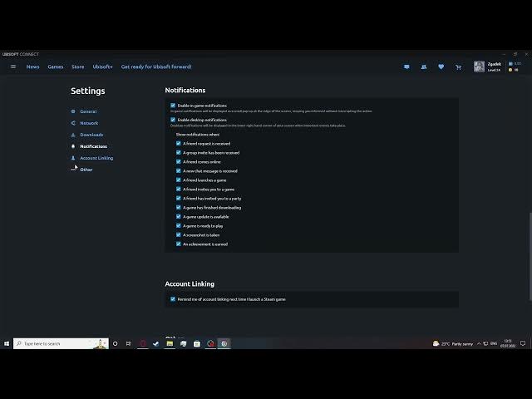The height and width of the screenshot is (399, 532).
Task: Click the Windows taskbar search box
Action: 54,343
